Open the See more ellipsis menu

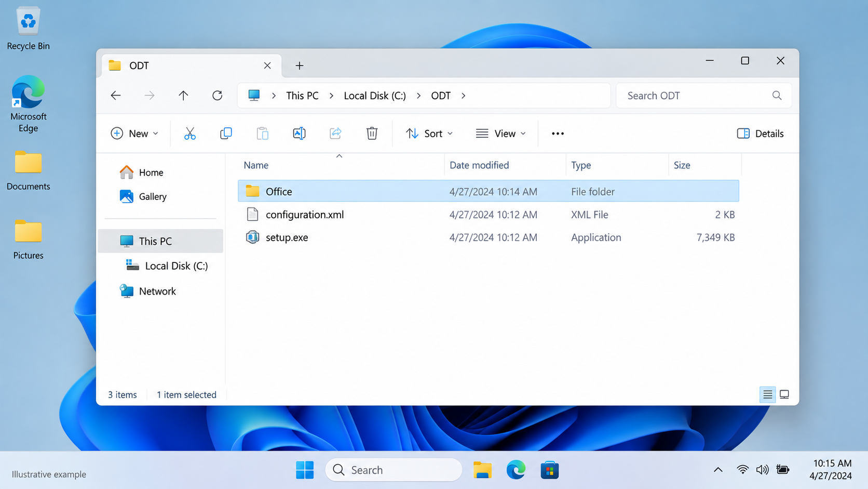pos(558,134)
